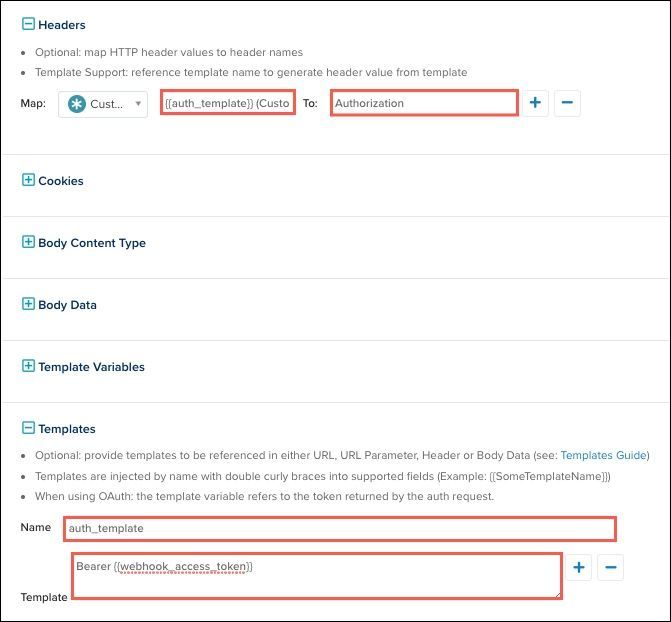This screenshot has width=671, height=622.
Task: Click the asterisk icon in Map dropdown
Action: coord(77,104)
